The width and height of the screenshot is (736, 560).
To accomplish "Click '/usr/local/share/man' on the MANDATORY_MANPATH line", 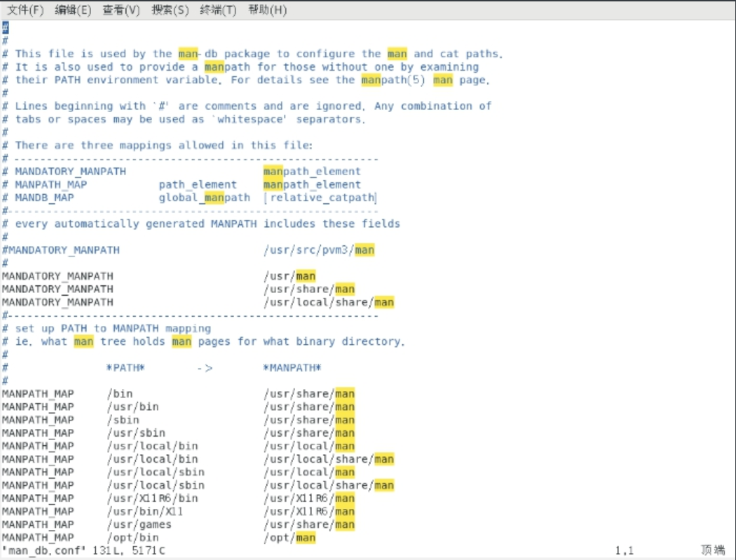I will click(x=329, y=302).
